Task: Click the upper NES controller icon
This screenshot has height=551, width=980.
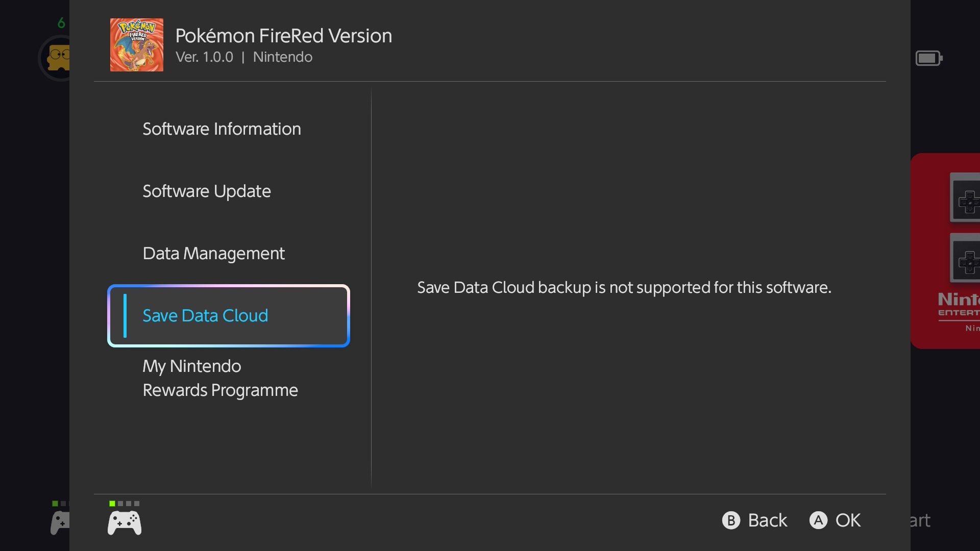Action: [x=965, y=198]
